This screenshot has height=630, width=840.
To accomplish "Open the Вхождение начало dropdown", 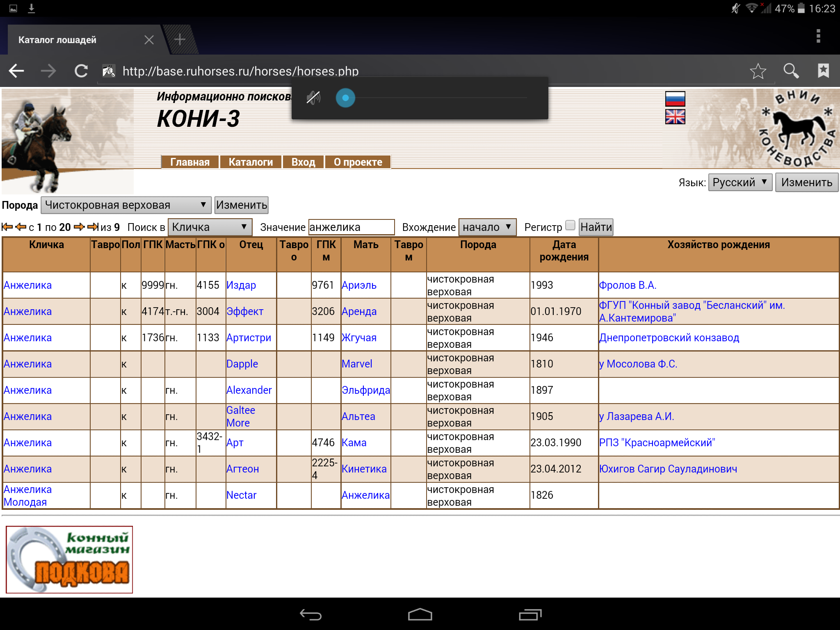I will 487,227.
